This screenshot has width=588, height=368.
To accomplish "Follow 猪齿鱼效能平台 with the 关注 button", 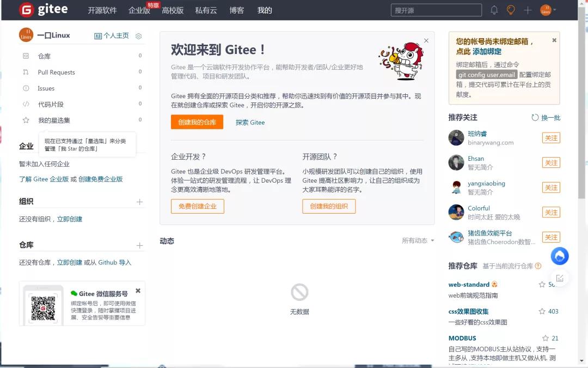I will pos(551,237).
